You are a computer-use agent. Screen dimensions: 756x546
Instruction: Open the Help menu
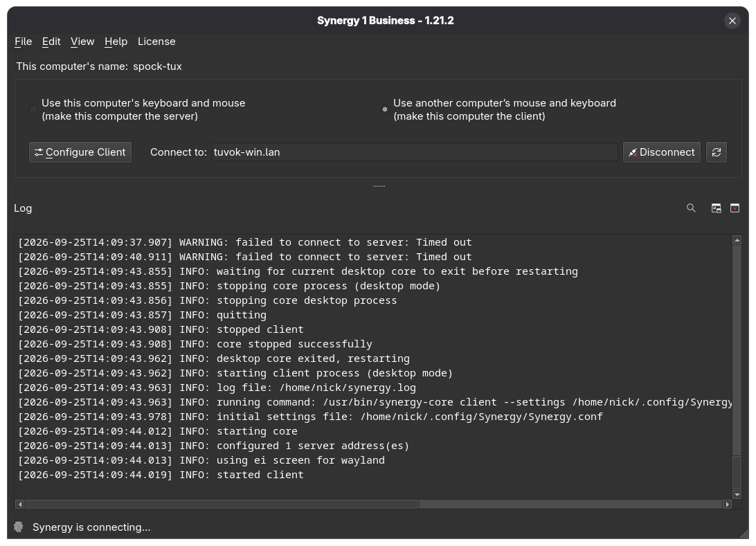pos(116,42)
